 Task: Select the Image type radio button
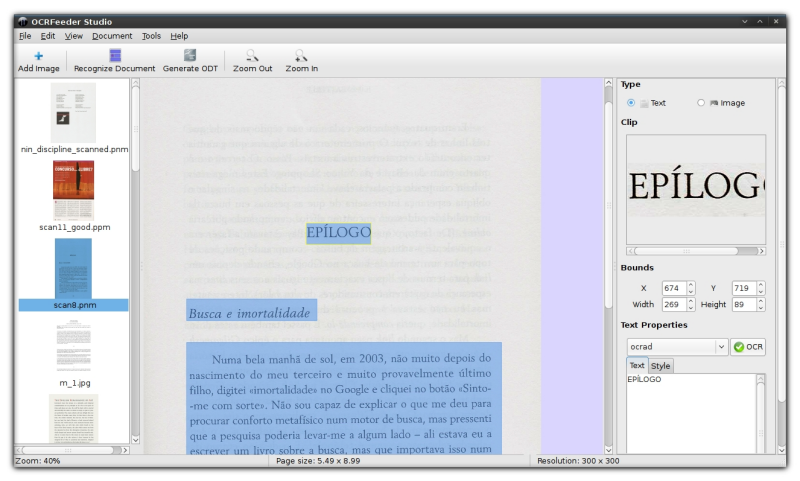(701, 103)
